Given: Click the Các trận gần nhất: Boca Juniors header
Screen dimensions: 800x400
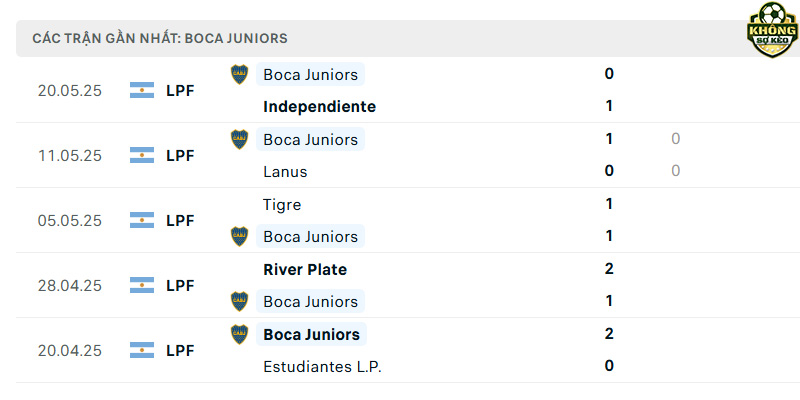Looking at the screenshot, I should (160, 38).
